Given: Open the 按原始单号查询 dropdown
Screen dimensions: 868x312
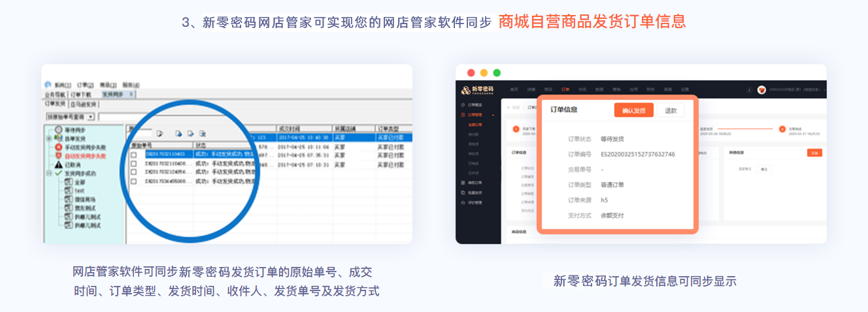Looking at the screenshot, I should (91, 117).
